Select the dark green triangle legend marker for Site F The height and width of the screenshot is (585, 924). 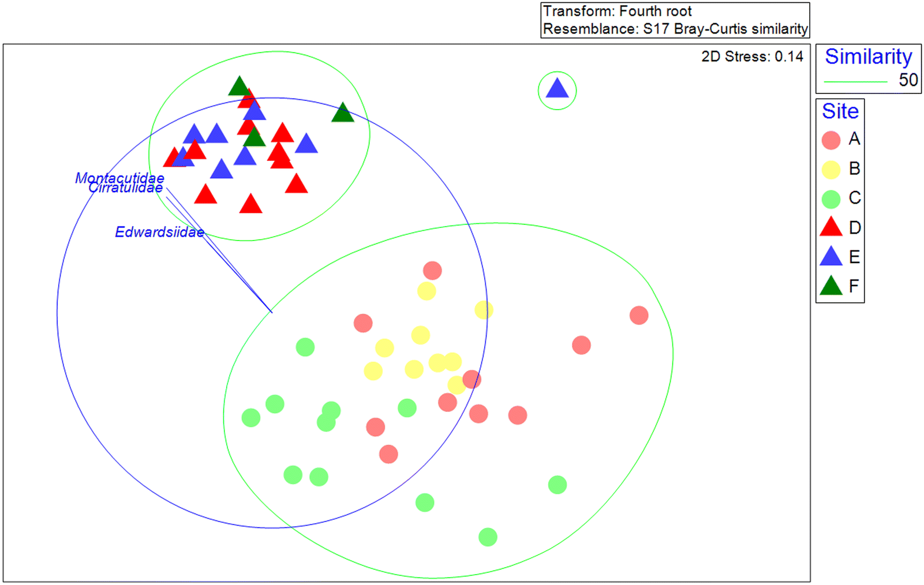[x=831, y=286]
